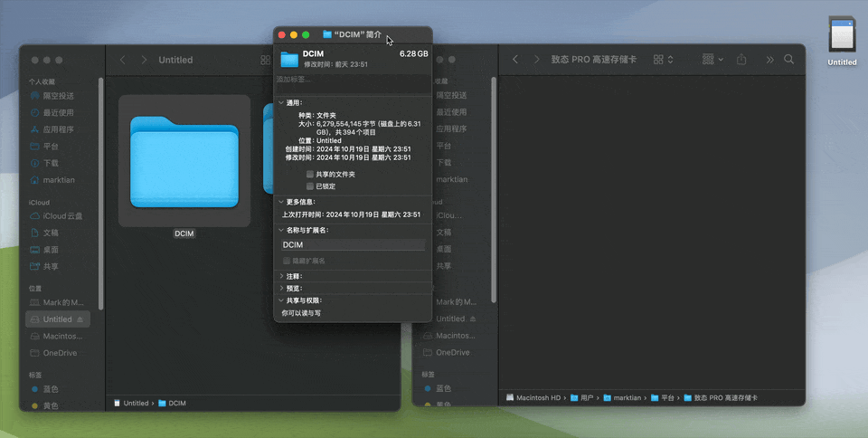
Task: Go forward in the Untitled Finder window
Action: (144, 60)
